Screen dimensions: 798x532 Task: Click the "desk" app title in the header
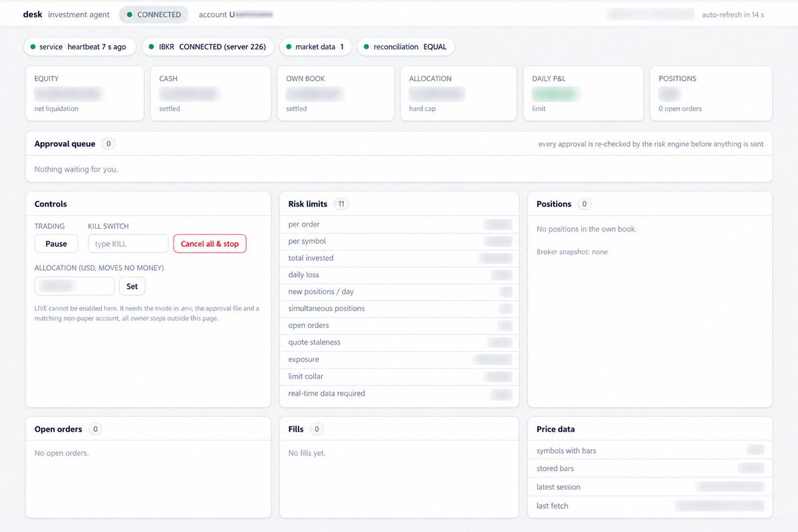coord(33,15)
